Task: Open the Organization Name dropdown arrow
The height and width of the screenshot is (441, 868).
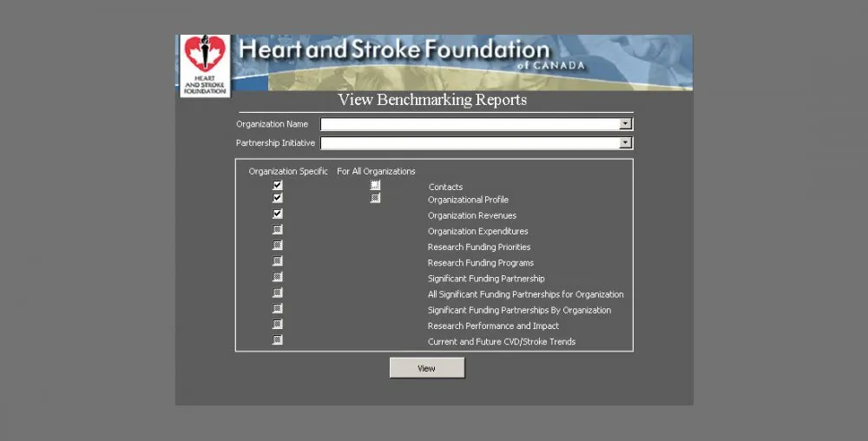Action: [625, 124]
